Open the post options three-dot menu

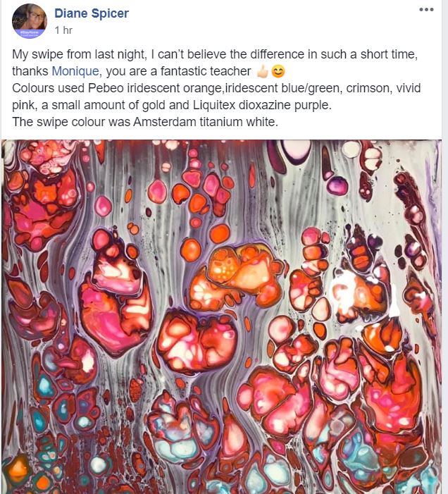tap(426, 9)
